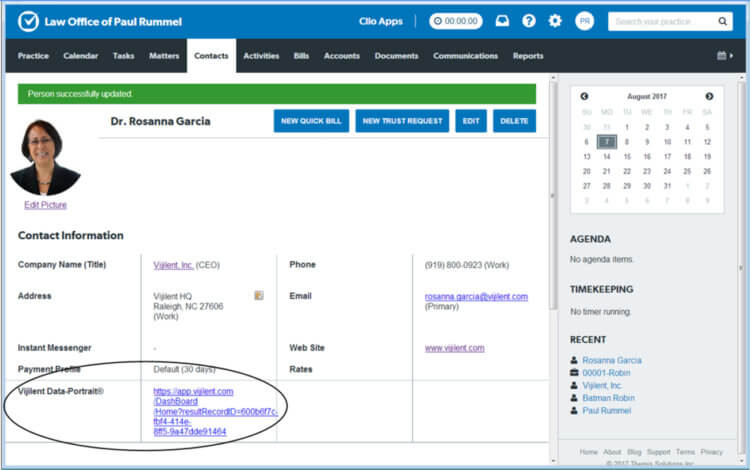This screenshot has width=750, height=470.
Task: Open recent contact Batman Robin
Action: [608, 397]
